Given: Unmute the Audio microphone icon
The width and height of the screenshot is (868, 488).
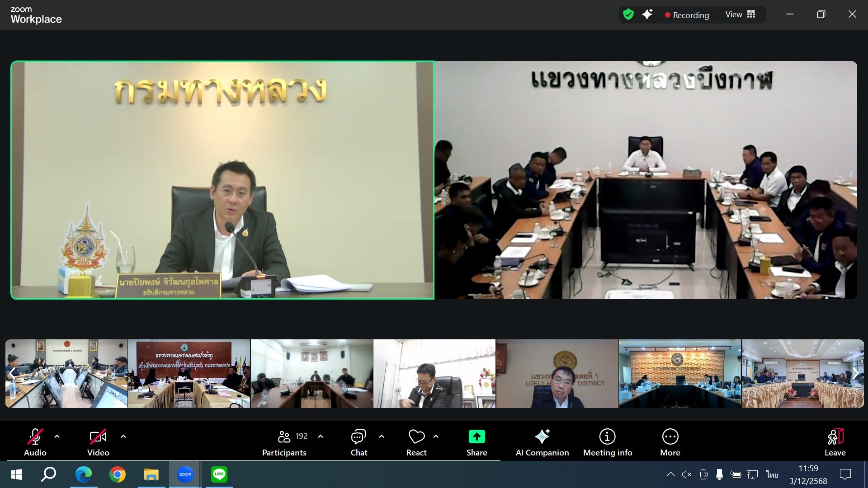Looking at the screenshot, I should pyautogui.click(x=35, y=437).
